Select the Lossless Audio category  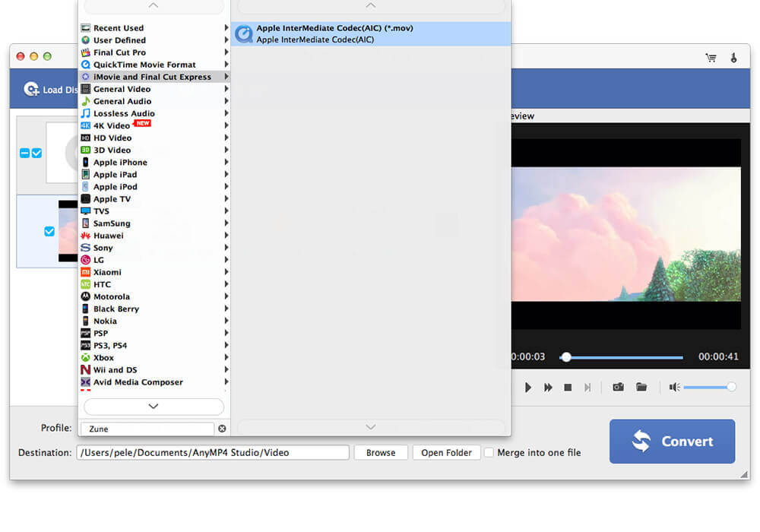[154, 113]
